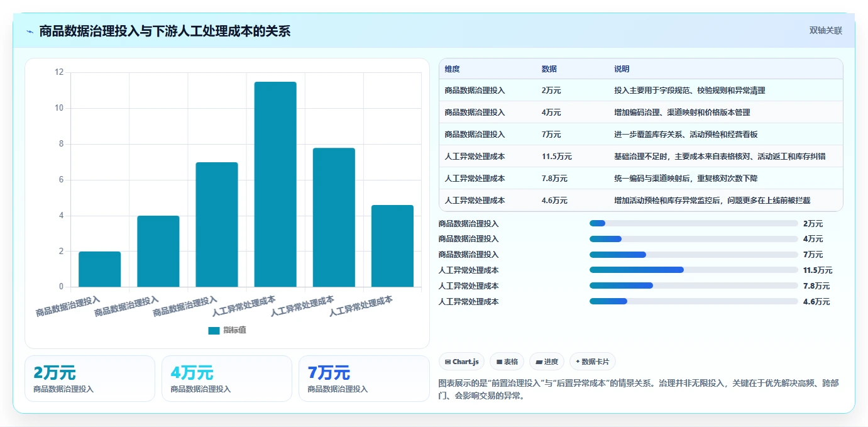868x427 pixels.
Task: Click the 双轴关联 badge in the header
Action: [825, 31]
